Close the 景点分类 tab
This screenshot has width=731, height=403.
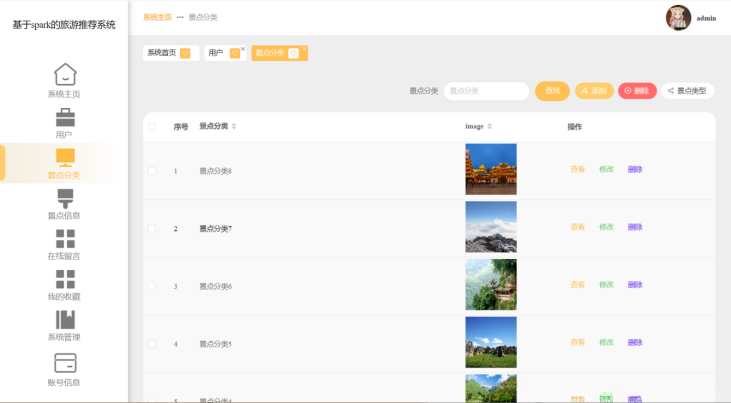[304, 49]
